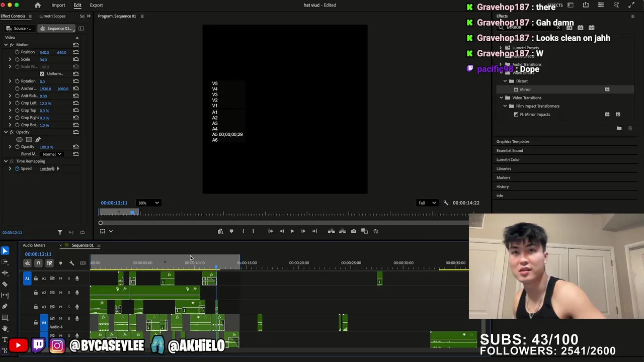
Task: Select the Selection tool in the tools panel
Action: click(x=5, y=250)
